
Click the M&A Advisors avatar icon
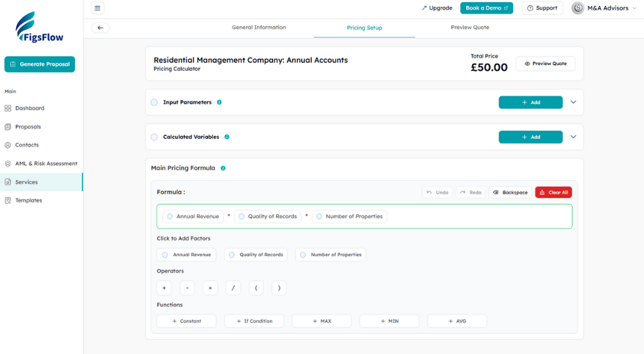(x=578, y=8)
